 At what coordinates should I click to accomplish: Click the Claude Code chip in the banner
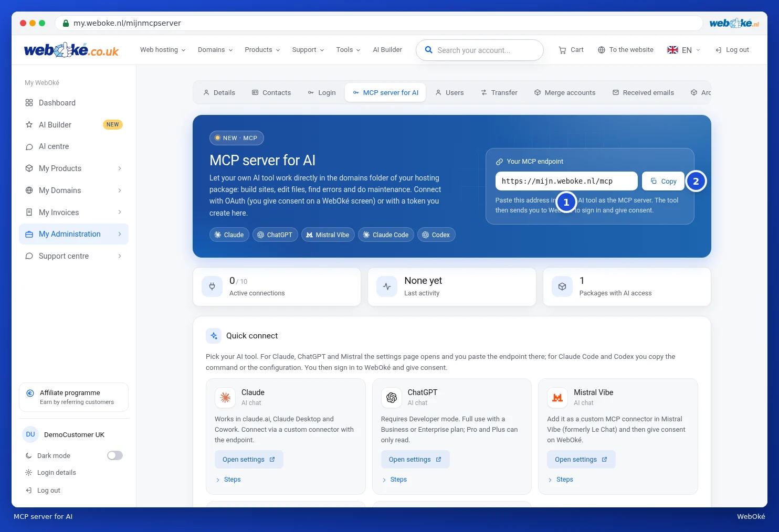click(x=386, y=235)
